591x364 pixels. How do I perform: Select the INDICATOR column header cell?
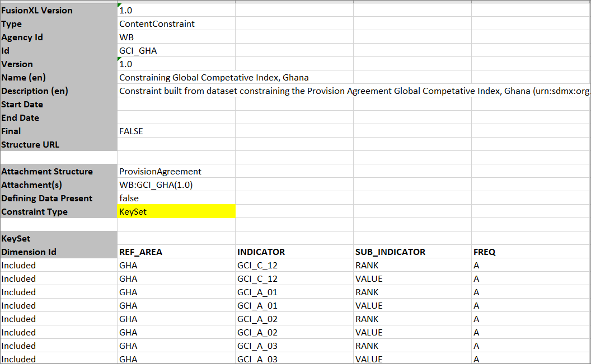[x=261, y=252]
